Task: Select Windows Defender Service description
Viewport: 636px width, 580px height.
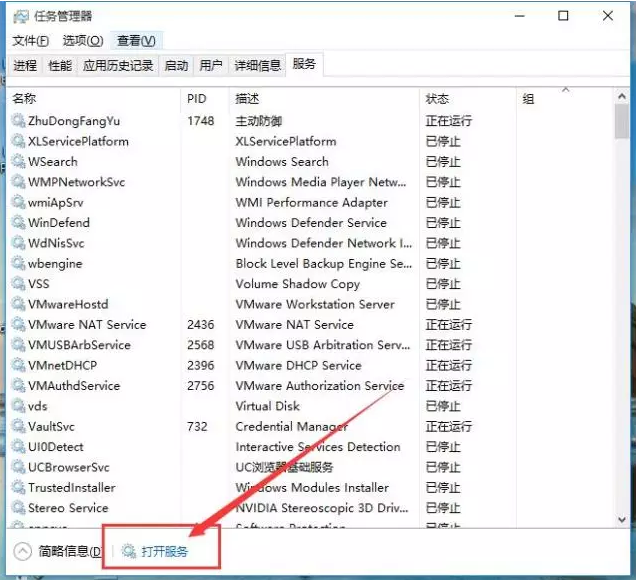Action: tap(311, 223)
